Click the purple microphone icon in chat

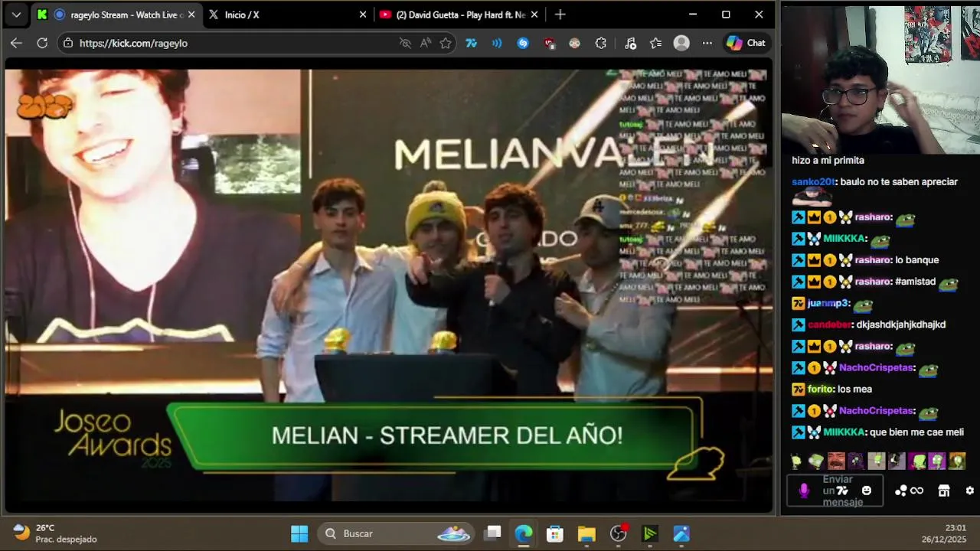click(804, 491)
